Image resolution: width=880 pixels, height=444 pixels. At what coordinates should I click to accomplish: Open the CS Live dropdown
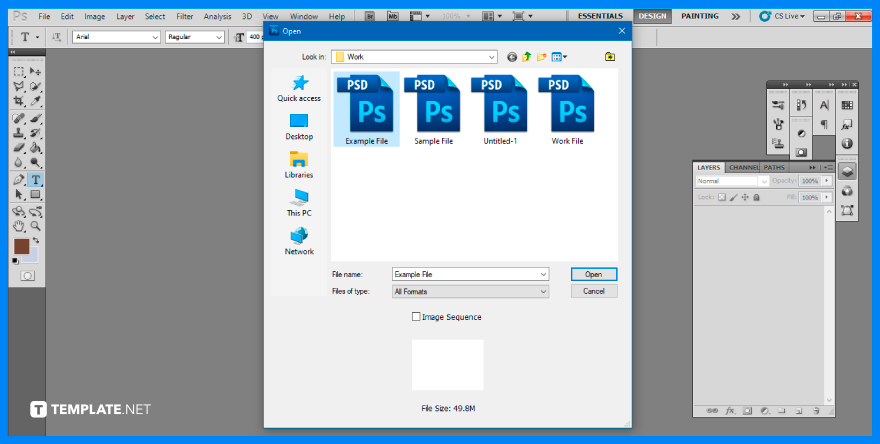click(782, 16)
